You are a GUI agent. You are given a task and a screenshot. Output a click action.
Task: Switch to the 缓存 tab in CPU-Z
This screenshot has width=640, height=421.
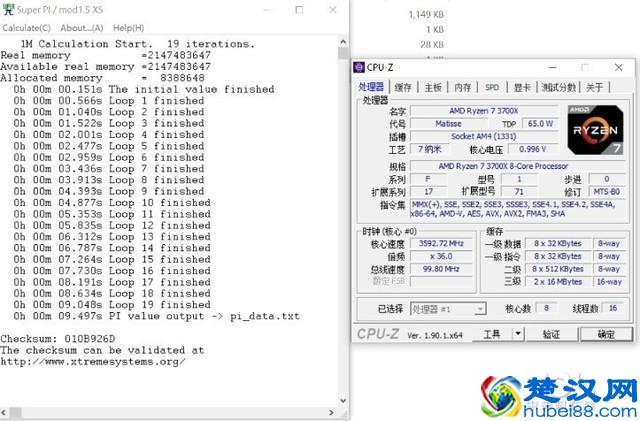[403, 87]
